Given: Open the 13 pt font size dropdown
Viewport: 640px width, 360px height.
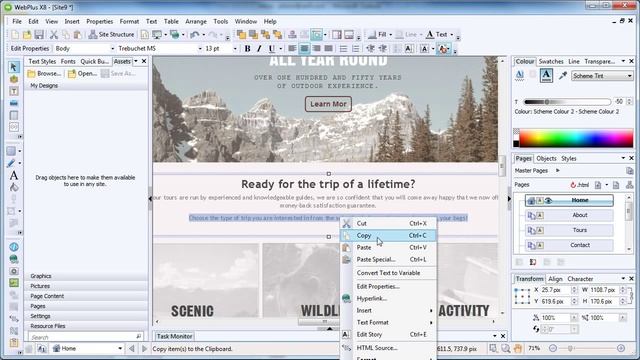Looking at the screenshot, I should (235, 49).
